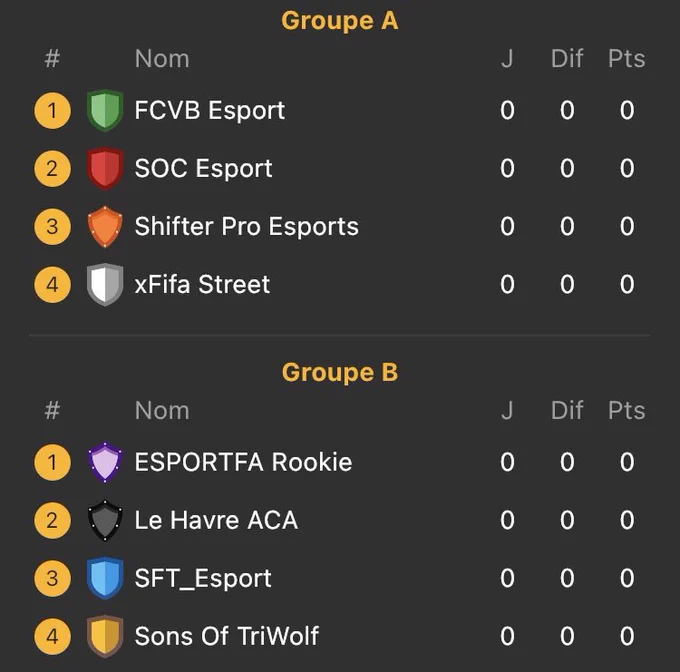The image size is (680, 672).
Task: Click the black shield icon of Le Havre ACA
Action: point(105,520)
